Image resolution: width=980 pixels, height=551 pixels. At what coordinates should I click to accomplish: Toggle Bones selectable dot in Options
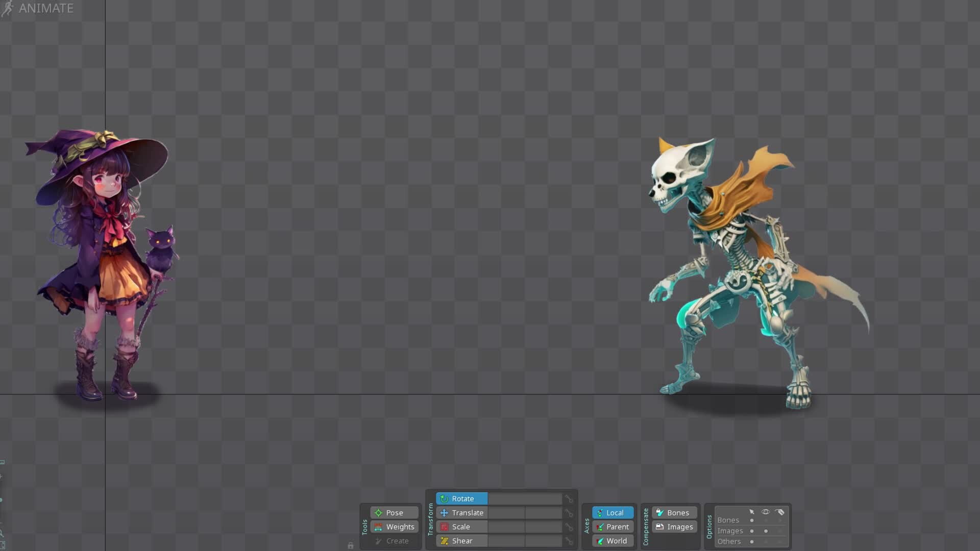[x=752, y=520]
